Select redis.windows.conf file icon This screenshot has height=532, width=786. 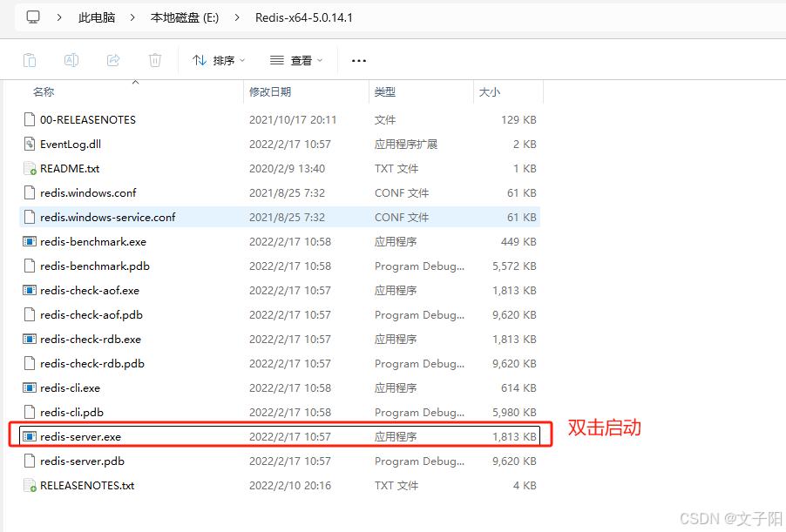click(30, 192)
